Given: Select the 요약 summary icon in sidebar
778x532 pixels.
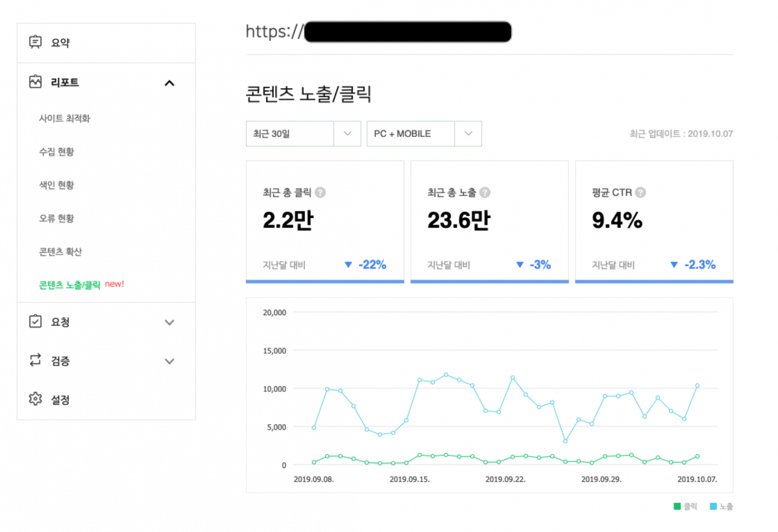Looking at the screenshot, I should click(x=36, y=42).
